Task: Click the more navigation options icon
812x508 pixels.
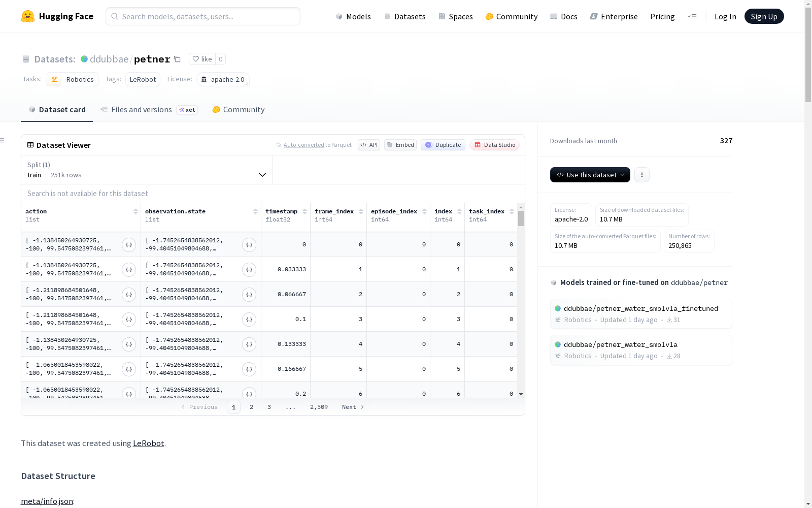Action: pyautogui.click(x=692, y=16)
